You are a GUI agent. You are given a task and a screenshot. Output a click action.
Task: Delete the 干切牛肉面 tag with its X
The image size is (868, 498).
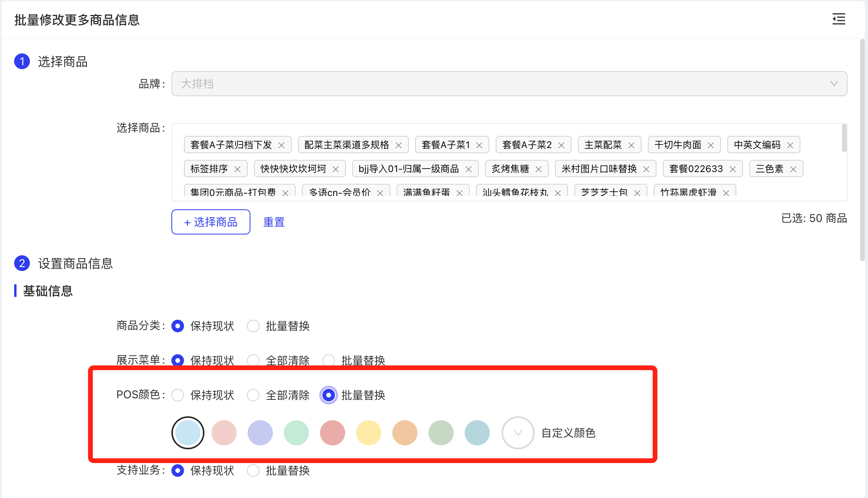[711, 145]
